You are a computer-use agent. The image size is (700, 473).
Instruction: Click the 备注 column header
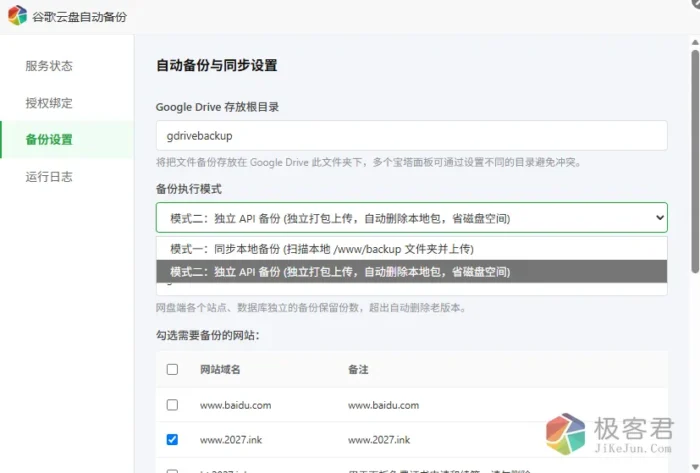pos(358,369)
